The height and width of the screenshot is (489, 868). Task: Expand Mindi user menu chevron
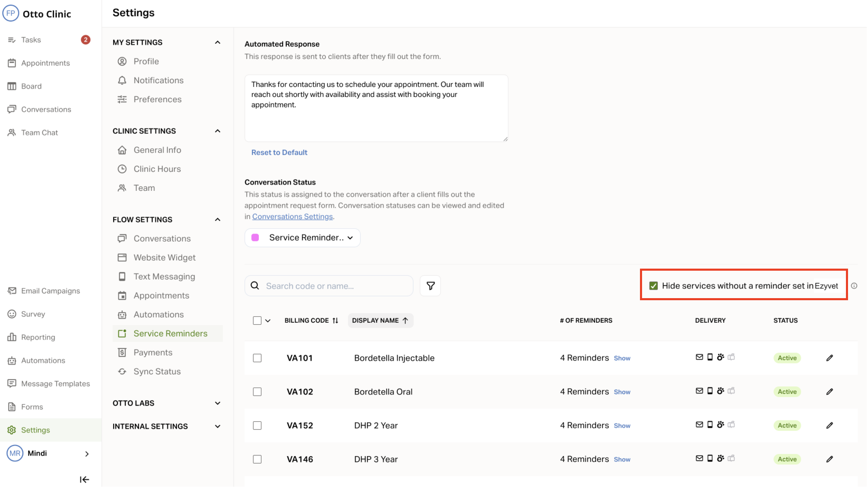tap(87, 454)
